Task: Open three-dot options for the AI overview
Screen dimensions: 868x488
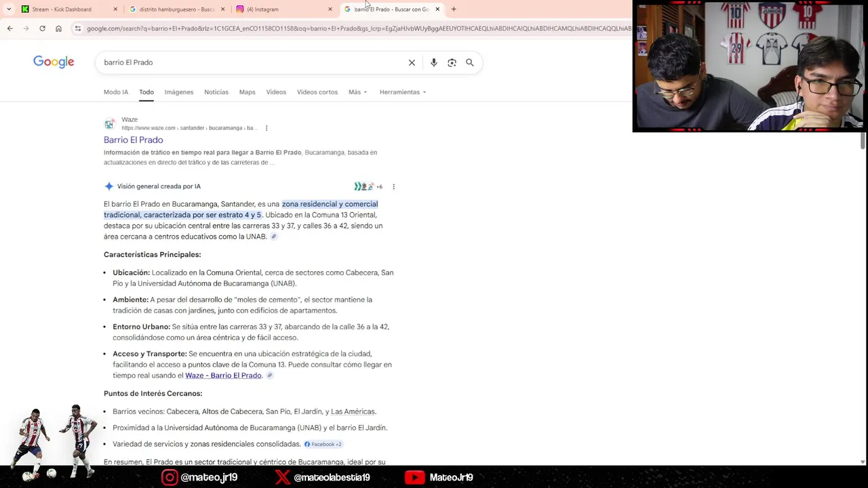Action: coord(393,186)
